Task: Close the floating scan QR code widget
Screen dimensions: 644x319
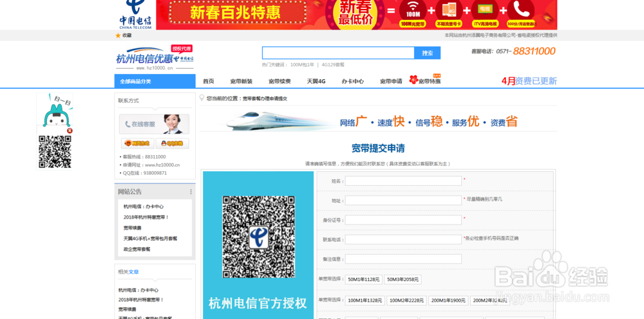Action: click(70, 131)
